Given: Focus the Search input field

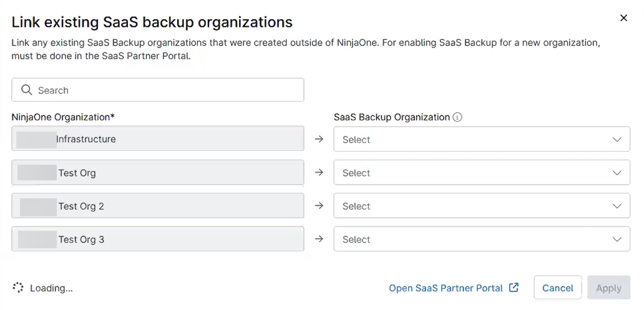Looking at the screenshot, I should [168, 90].
